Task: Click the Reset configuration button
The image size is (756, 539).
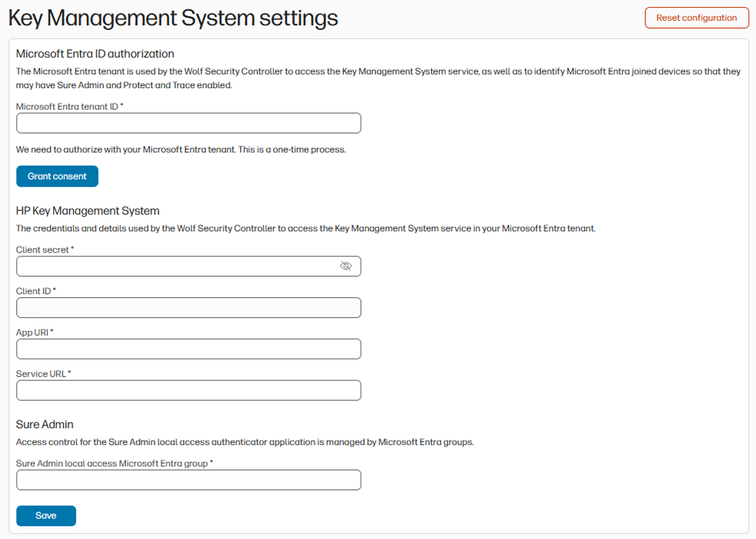Action: tap(696, 17)
